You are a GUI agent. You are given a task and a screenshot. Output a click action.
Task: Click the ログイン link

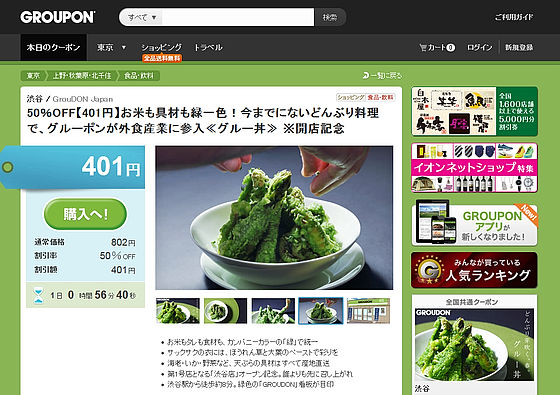pos(479,47)
